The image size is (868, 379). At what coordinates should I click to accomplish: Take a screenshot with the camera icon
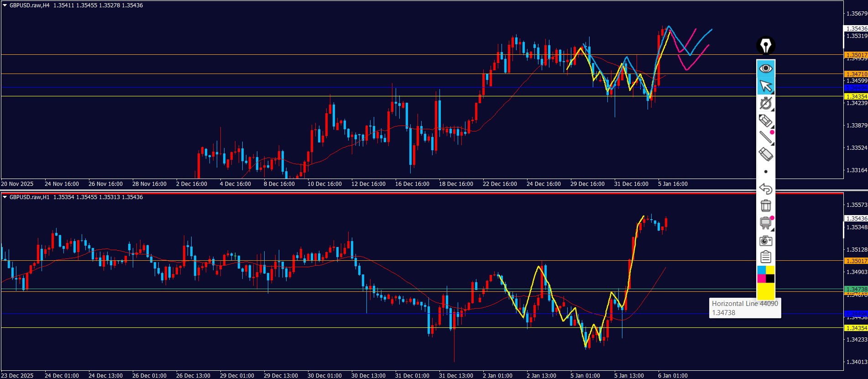pos(766,241)
